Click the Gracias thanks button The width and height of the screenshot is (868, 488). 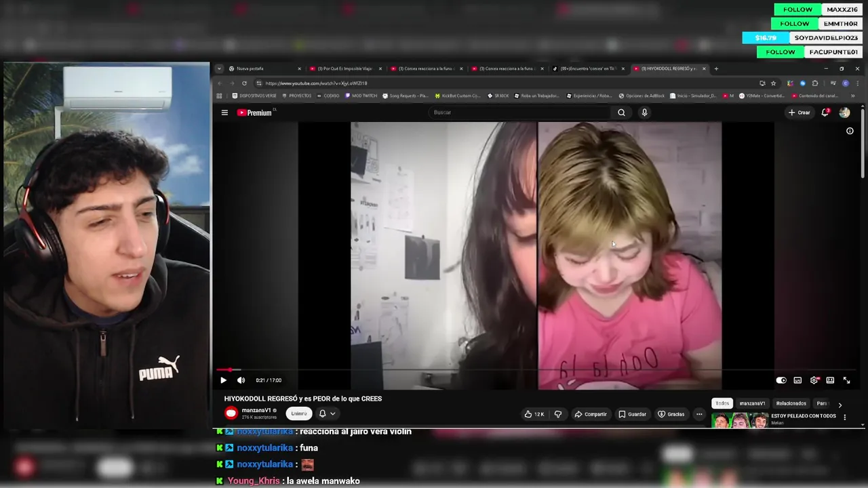click(671, 414)
